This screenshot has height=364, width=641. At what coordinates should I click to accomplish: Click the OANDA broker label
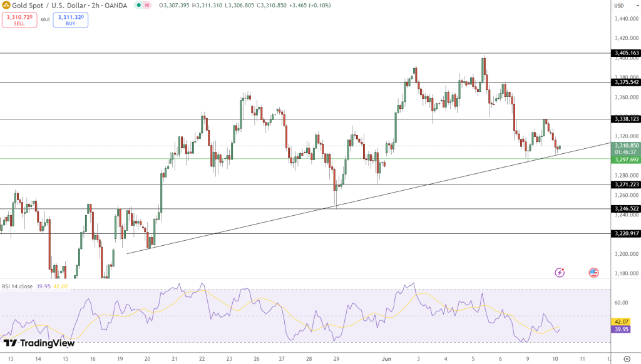click(x=116, y=5)
